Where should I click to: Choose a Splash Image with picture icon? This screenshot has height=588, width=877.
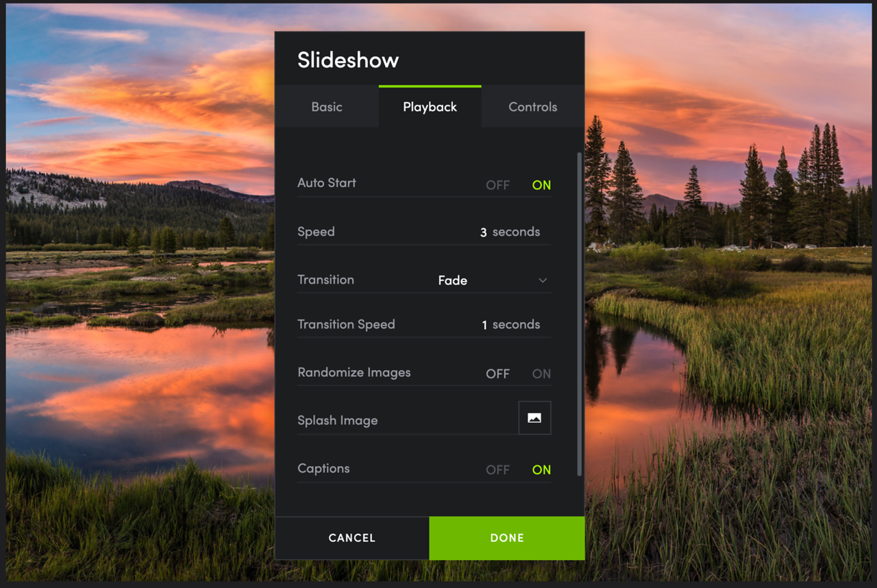tap(534, 418)
